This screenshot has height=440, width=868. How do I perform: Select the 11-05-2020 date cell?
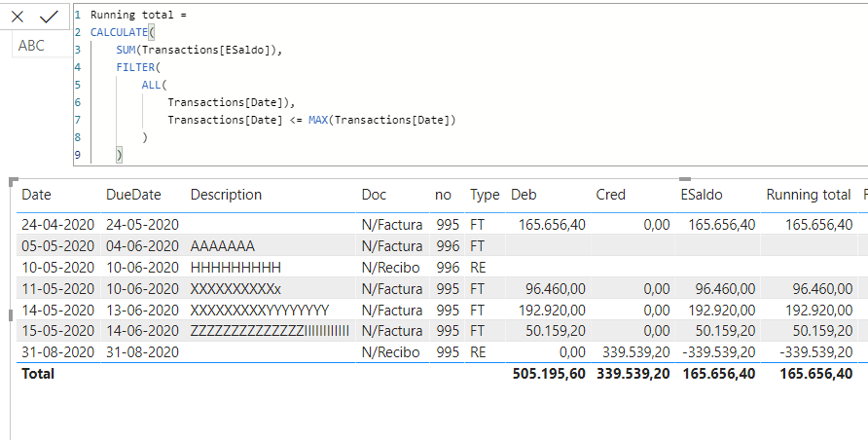[58, 289]
